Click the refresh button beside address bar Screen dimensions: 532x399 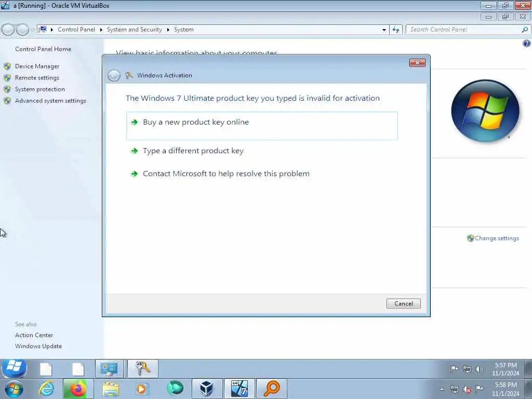coord(395,30)
